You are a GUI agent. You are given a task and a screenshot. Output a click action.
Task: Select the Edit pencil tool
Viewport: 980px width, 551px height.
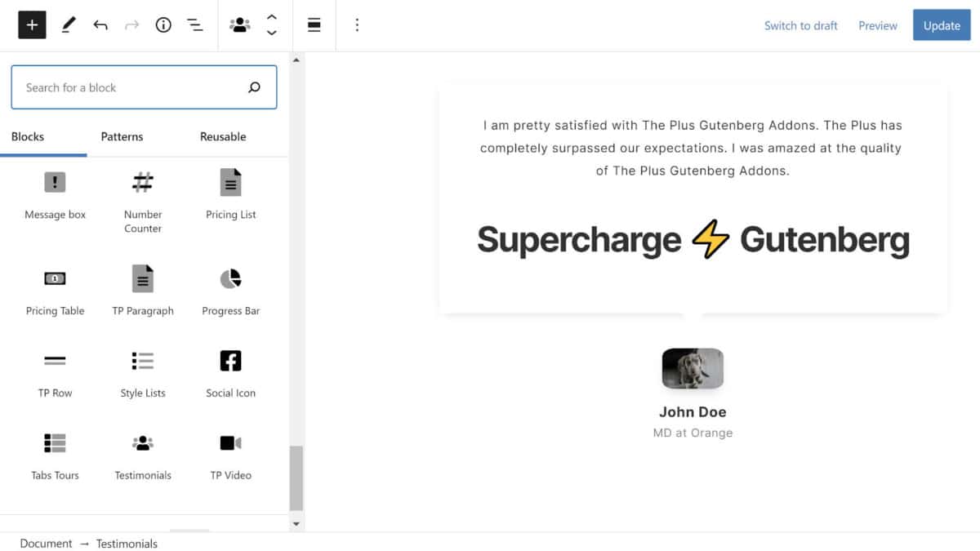(69, 25)
